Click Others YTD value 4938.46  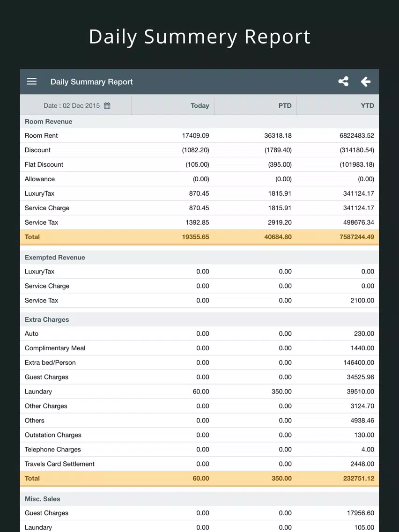[x=362, y=421]
